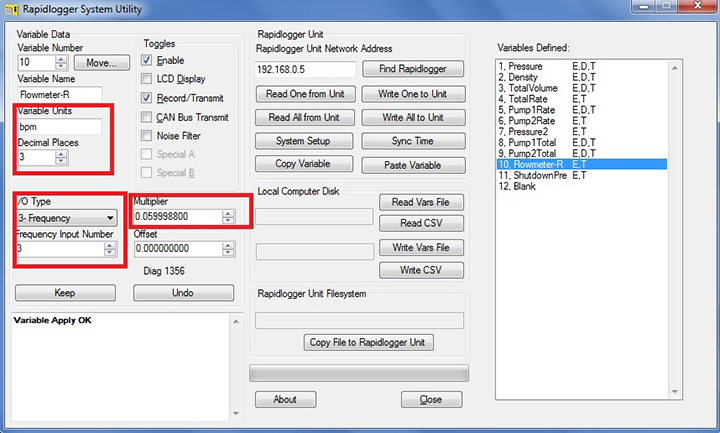
Task: Select 4. TotalRate in variables list
Action: [582, 99]
